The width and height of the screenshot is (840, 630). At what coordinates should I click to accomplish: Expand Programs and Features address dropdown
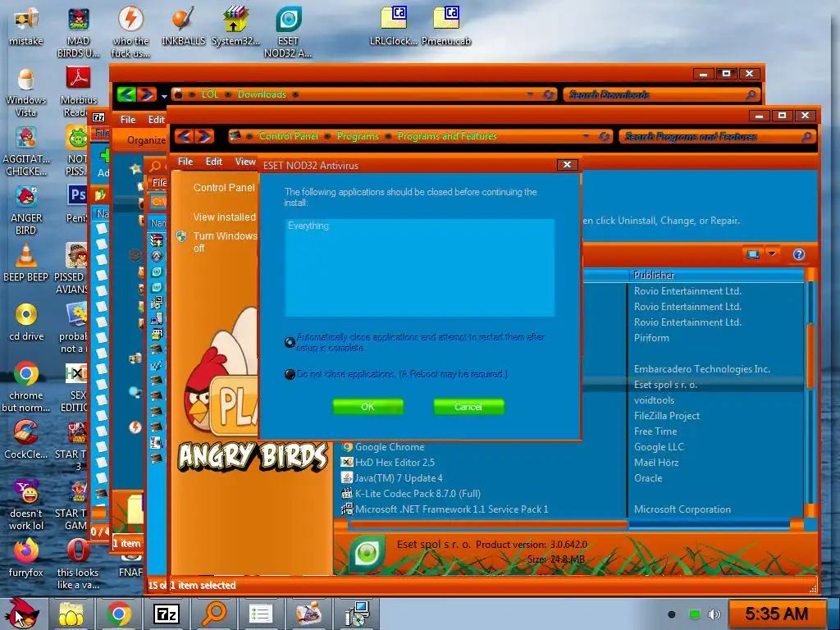point(586,136)
